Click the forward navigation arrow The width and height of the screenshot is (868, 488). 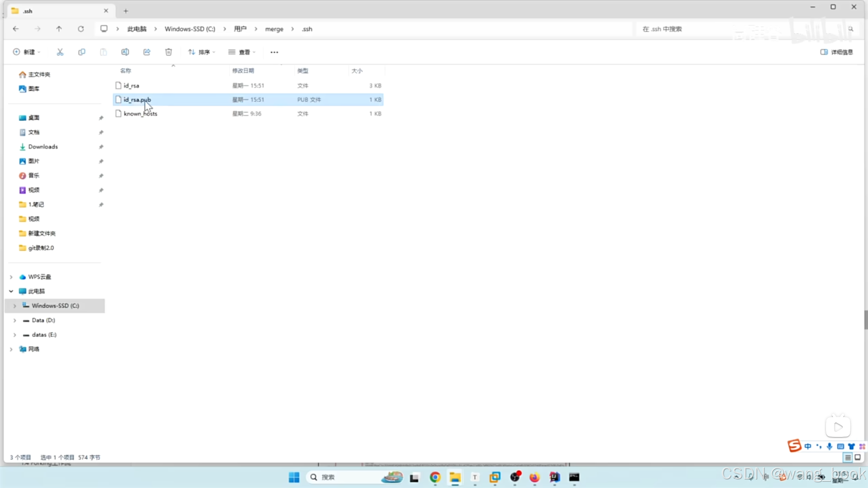38,29
